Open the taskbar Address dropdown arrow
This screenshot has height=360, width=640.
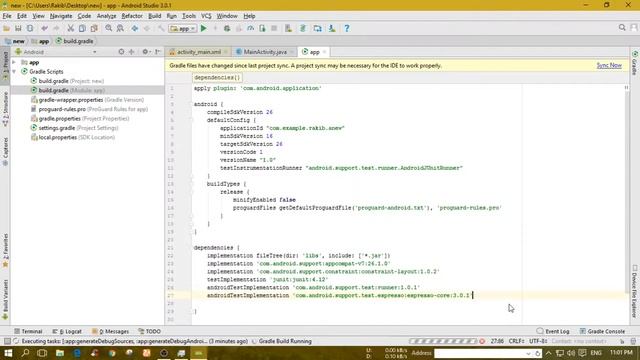click(x=529, y=353)
